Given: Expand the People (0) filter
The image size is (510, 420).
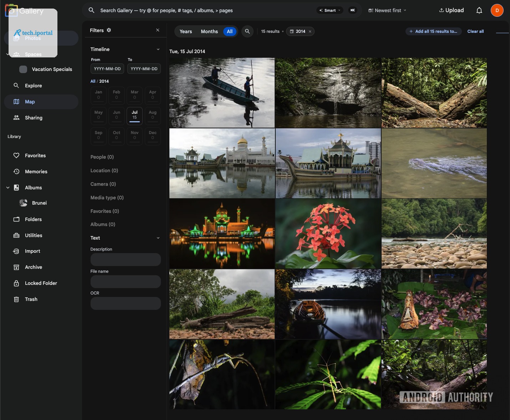Looking at the screenshot, I should 102,157.
